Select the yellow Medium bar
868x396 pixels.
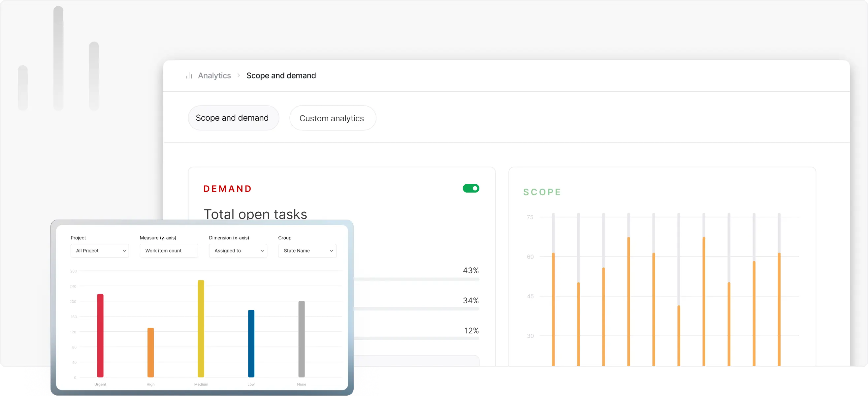[x=201, y=328]
